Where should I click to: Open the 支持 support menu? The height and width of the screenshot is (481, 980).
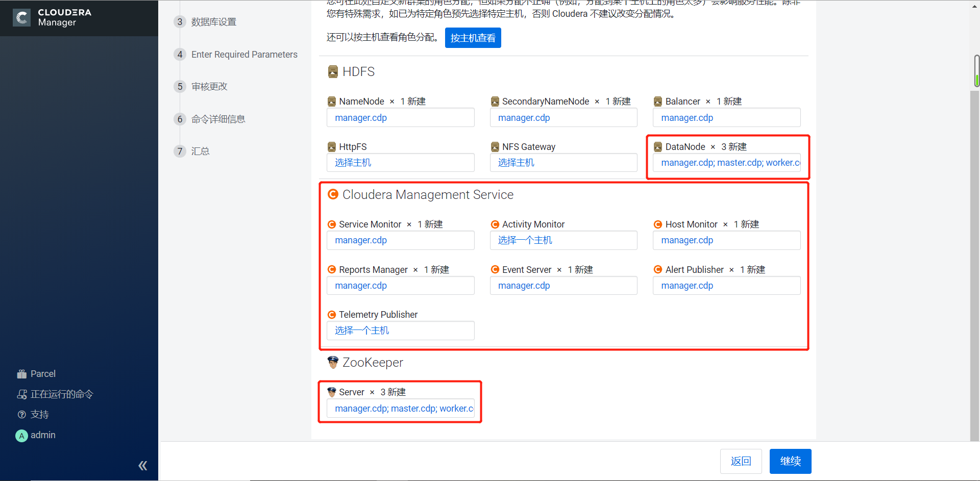39,415
